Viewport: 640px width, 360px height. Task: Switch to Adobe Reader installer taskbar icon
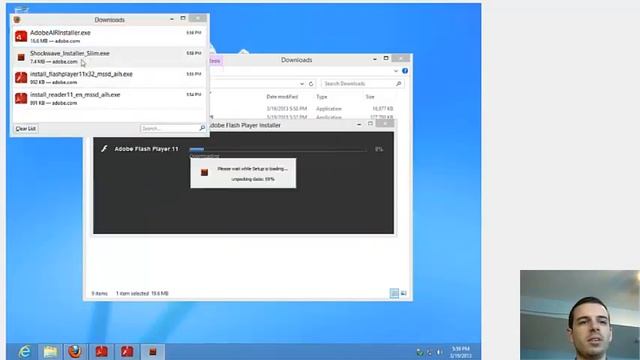101,351
